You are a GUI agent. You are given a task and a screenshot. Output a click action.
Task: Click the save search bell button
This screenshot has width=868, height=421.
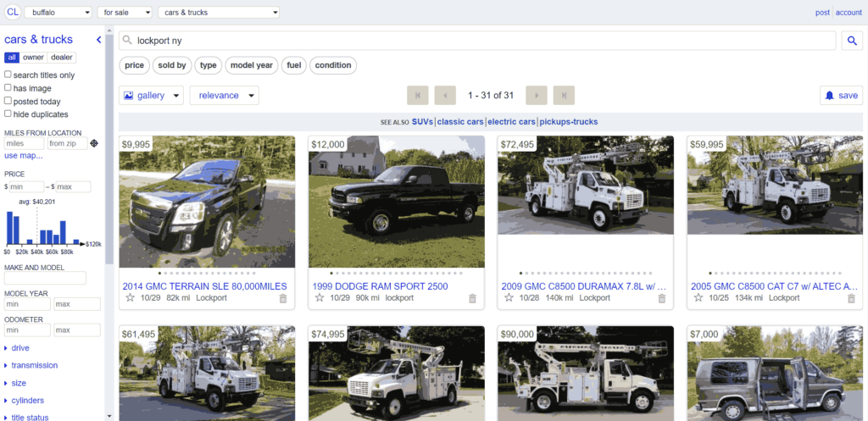pos(841,95)
